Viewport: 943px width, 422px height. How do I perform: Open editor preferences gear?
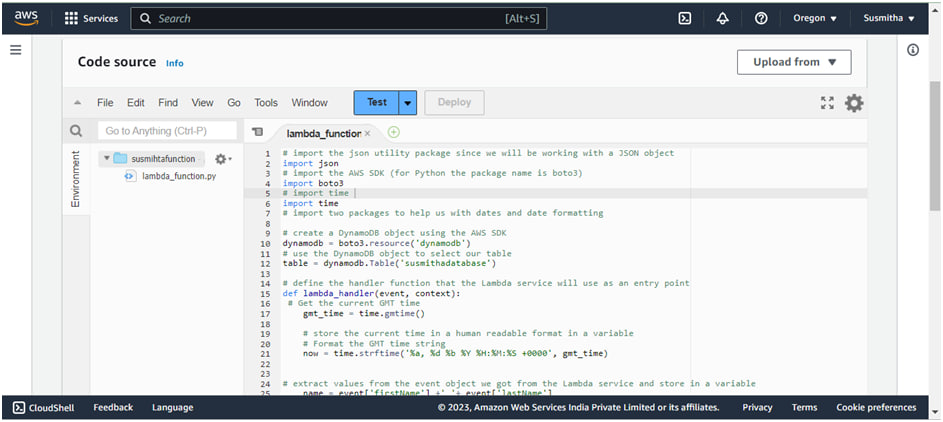(854, 103)
